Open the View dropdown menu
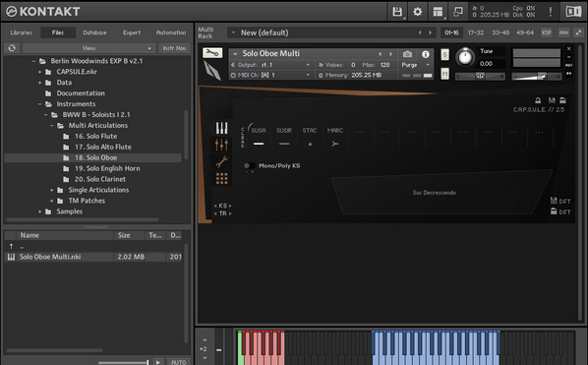This screenshot has height=365, width=588. [88, 48]
